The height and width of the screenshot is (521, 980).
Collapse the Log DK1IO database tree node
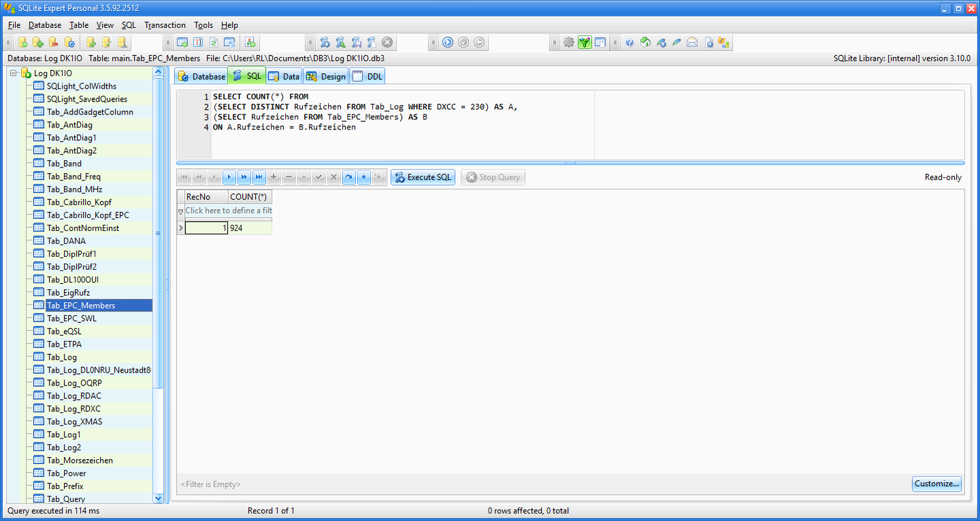(x=13, y=73)
